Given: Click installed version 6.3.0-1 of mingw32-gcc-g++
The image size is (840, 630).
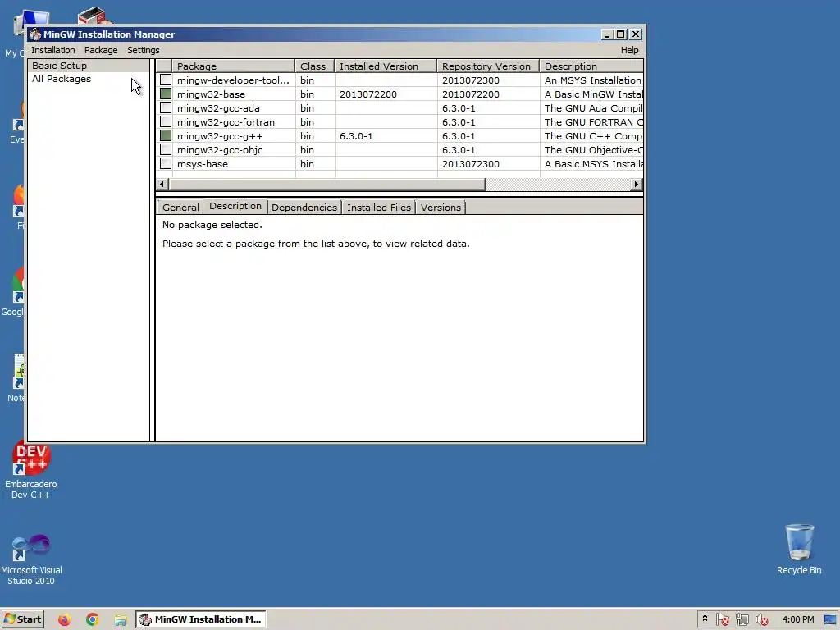Looking at the screenshot, I should (x=356, y=136).
